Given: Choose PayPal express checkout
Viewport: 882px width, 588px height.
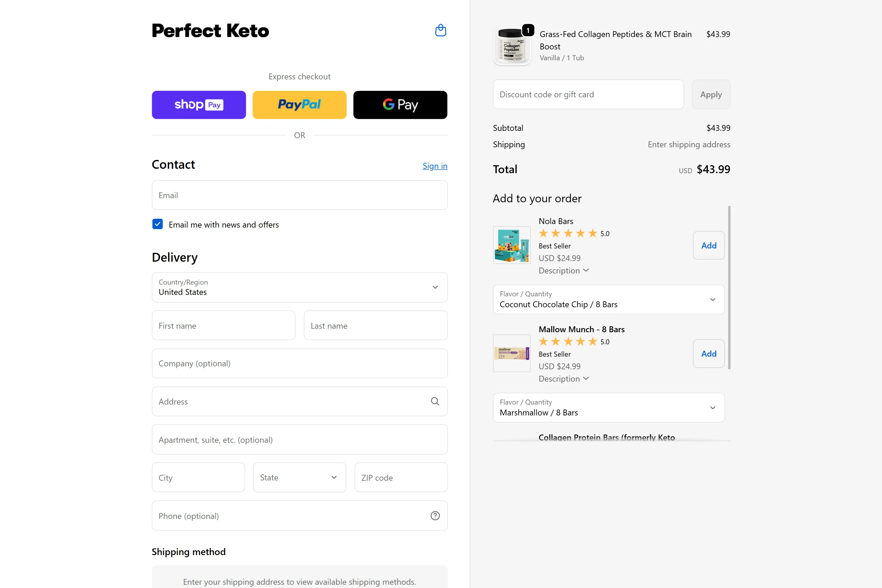Looking at the screenshot, I should 299,105.
